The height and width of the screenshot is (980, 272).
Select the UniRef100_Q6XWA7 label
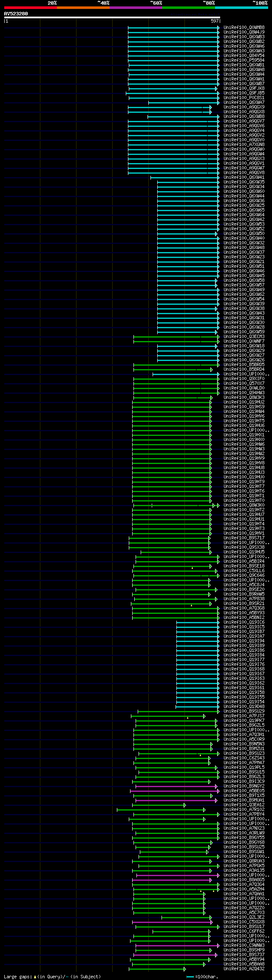(244, 103)
